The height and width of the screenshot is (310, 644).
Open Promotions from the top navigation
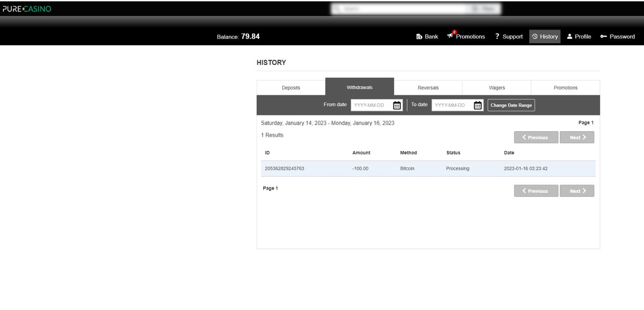click(x=466, y=36)
